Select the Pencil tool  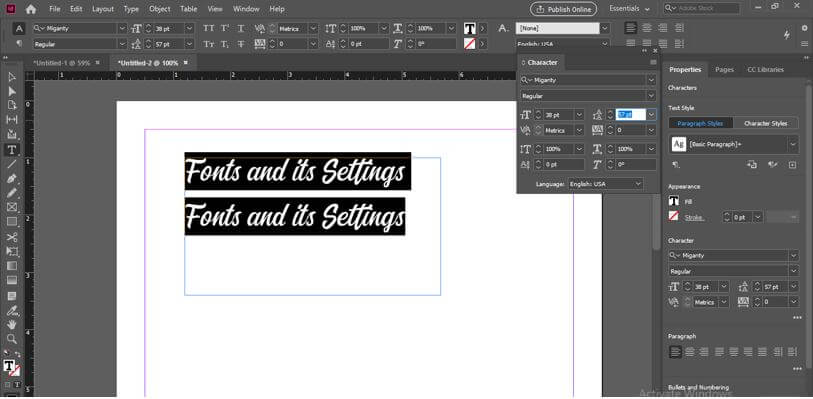12,193
